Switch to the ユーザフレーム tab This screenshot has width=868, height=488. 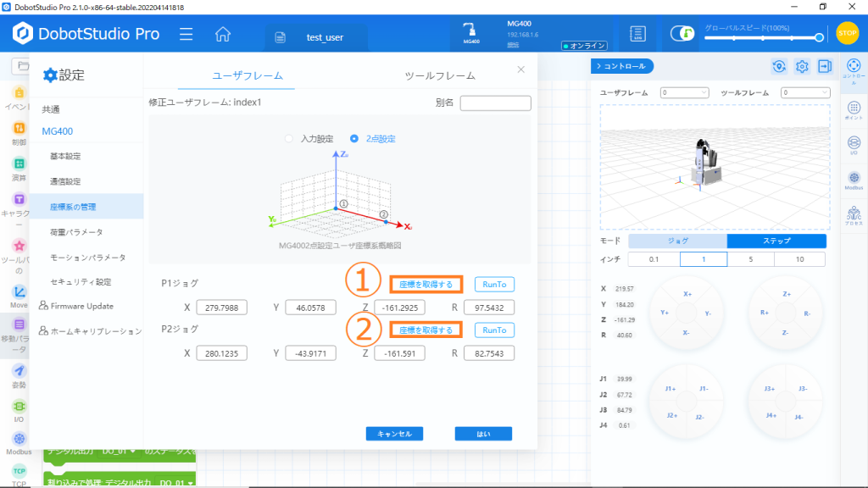(248, 75)
